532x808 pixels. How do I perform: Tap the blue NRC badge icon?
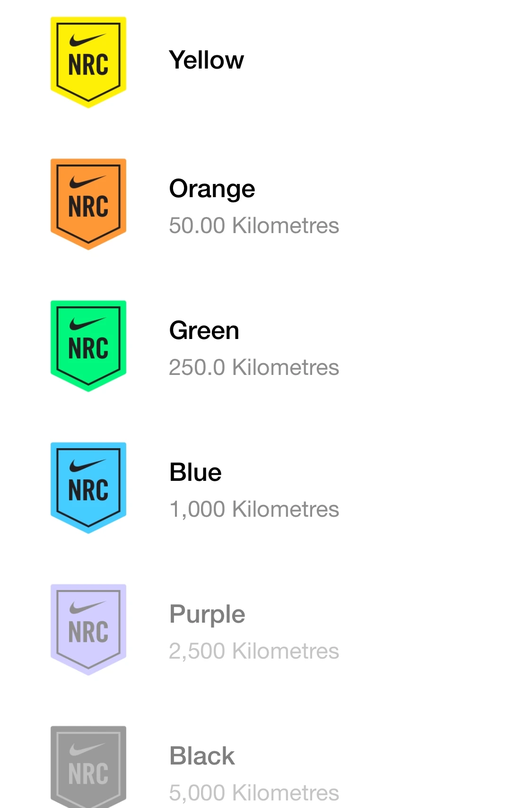tap(88, 487)
